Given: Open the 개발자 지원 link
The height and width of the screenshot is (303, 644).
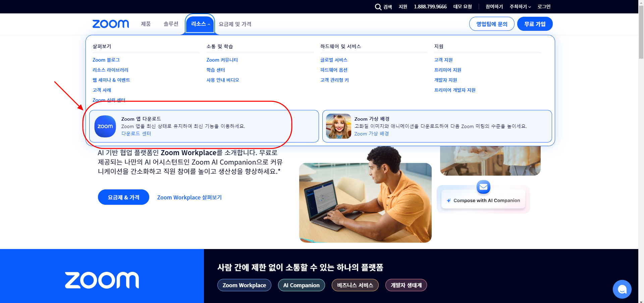Looking at the screenshot, I should coord(445,80).
